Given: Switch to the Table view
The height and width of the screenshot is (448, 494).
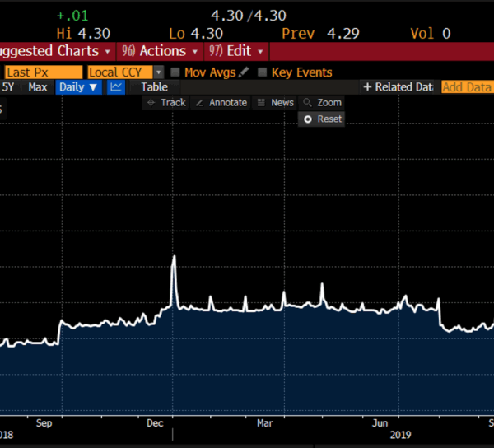Looking at the screenshot, I should [x=154, y=87].
